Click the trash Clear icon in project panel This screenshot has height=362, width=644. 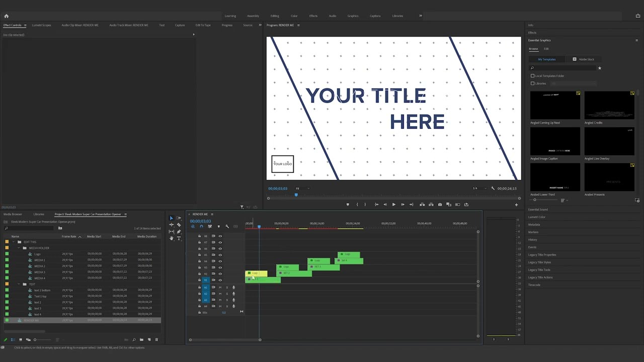pyautogui.click(x=156, y=340)
